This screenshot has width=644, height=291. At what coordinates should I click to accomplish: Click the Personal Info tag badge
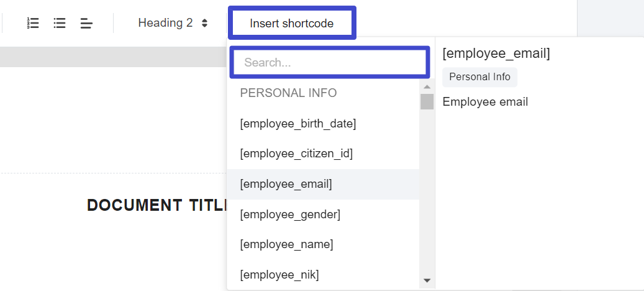click(x=479, y=77)
